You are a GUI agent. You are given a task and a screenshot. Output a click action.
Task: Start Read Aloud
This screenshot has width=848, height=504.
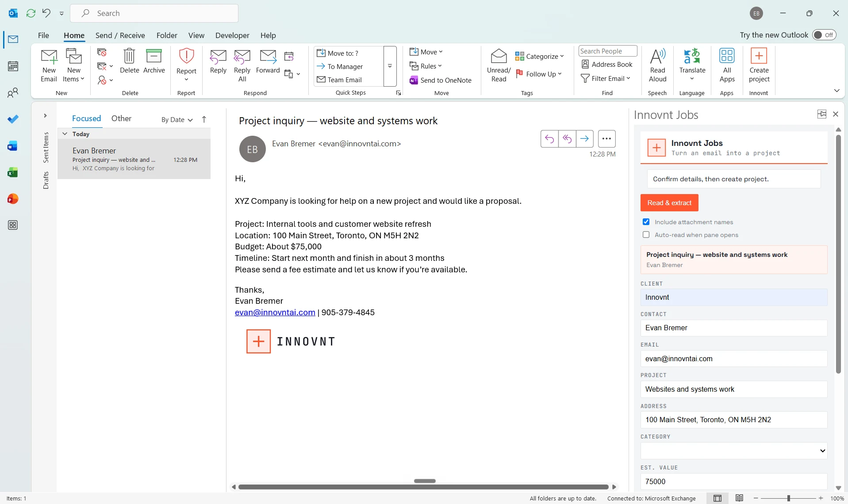coord(657,66)
